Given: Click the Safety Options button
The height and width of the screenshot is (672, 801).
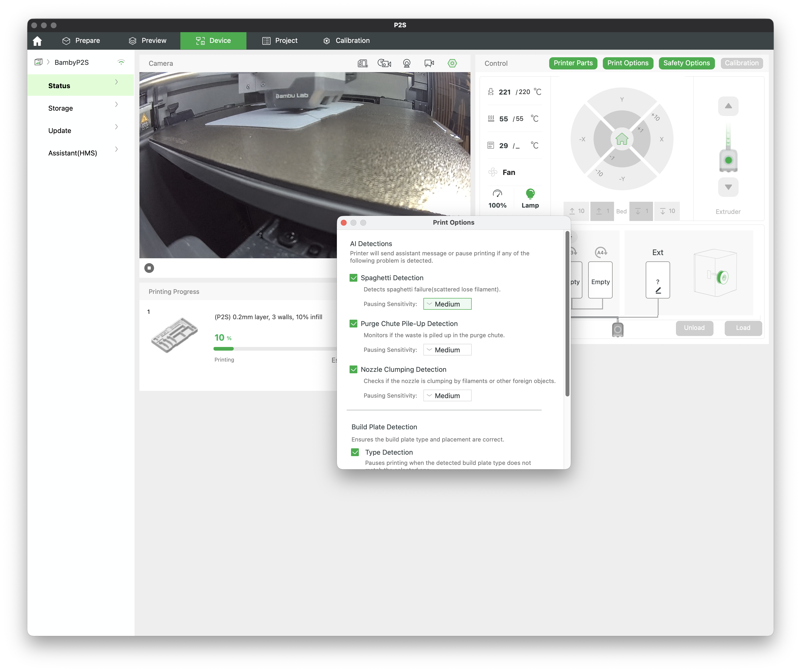Looking at the screenshot, I should [686, 63].
